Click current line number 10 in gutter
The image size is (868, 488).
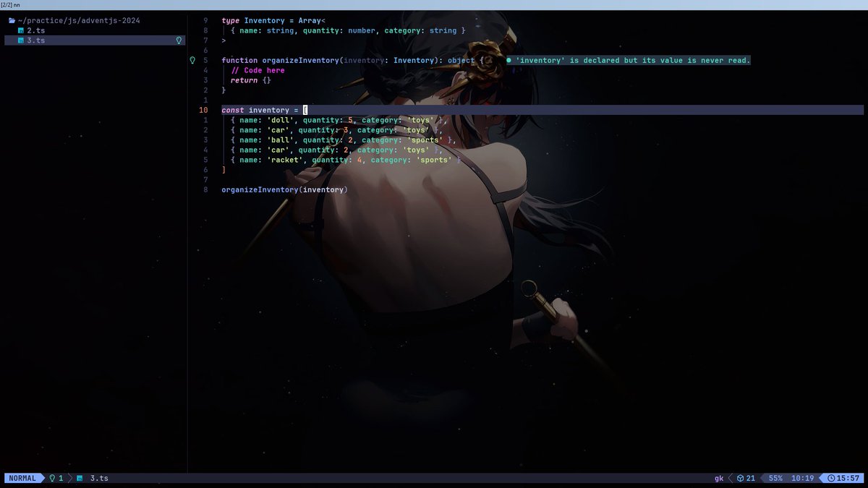pyautogui.click(x=203, y=110)
